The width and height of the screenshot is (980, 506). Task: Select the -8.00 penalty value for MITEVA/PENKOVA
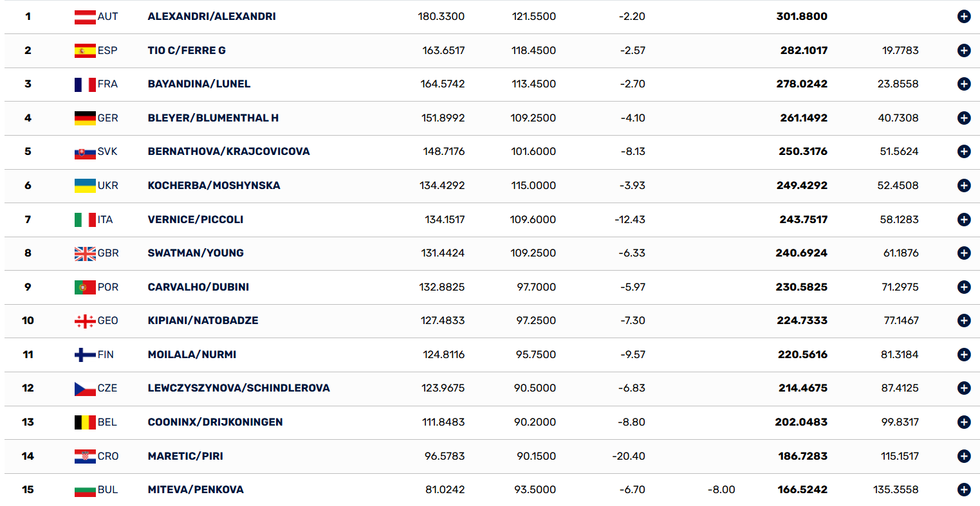point(721,490)
